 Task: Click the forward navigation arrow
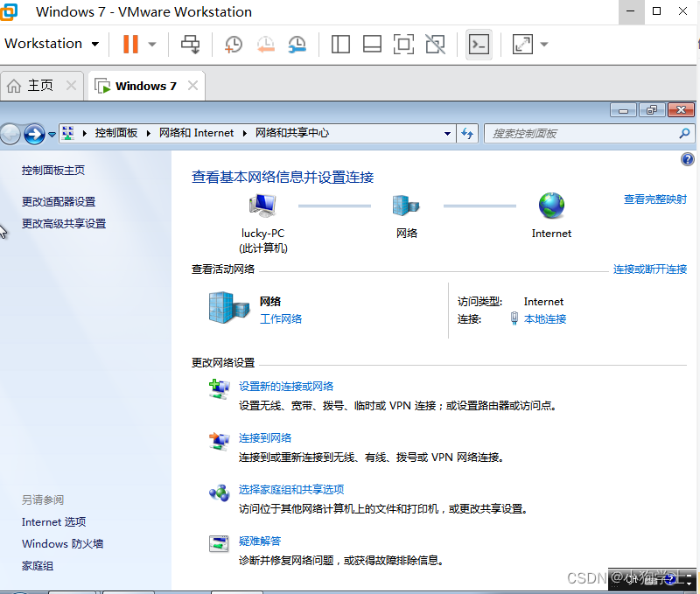coord(34,134)
